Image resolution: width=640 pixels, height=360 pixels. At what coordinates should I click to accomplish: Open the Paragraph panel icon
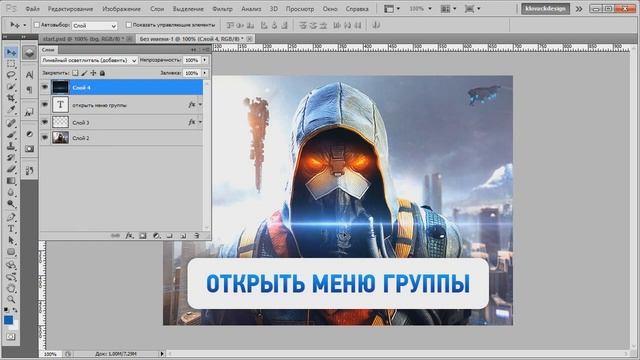pos(29,89)
